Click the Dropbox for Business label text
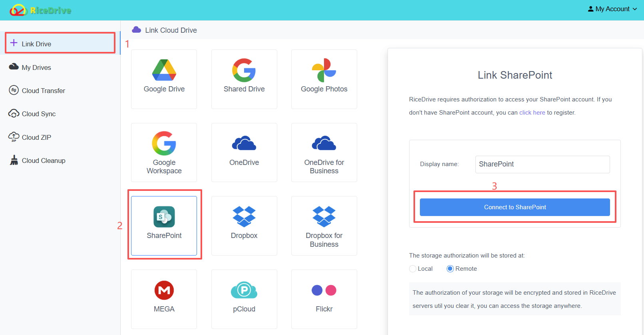Screen dimensions: 644x335 (x=324, y=240)
